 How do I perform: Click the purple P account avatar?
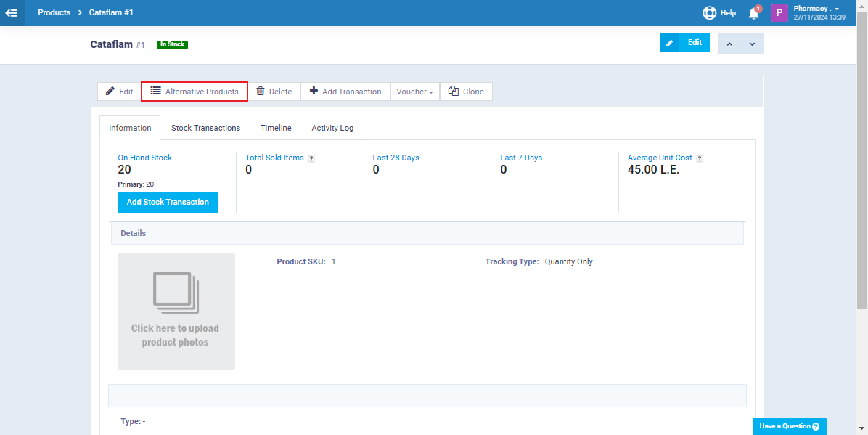click(779, 13)
